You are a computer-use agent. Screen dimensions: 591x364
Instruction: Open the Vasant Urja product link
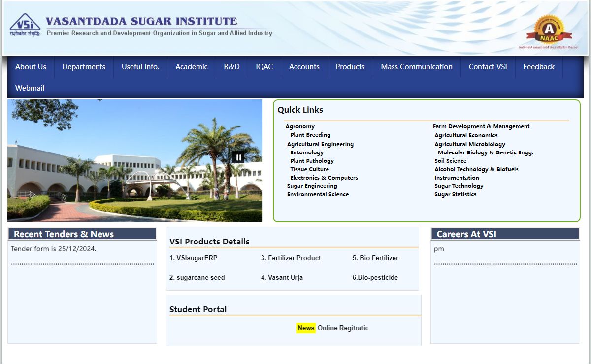pos(282,277)
